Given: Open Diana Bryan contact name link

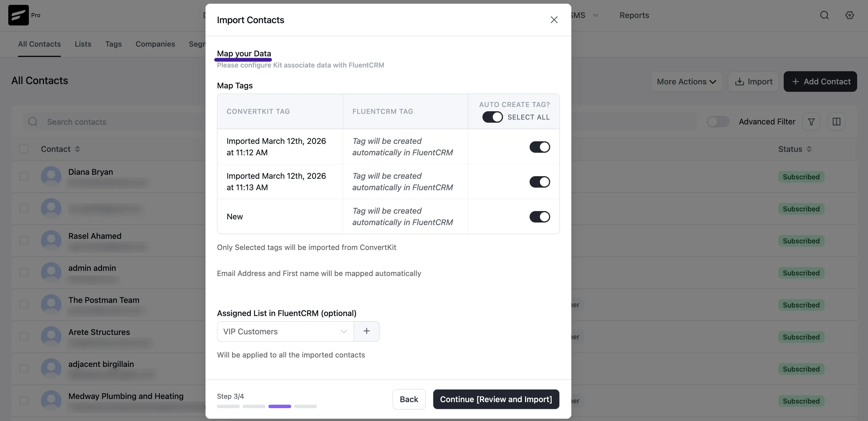Looking at the screenshot, I should (x=91, y=172).
